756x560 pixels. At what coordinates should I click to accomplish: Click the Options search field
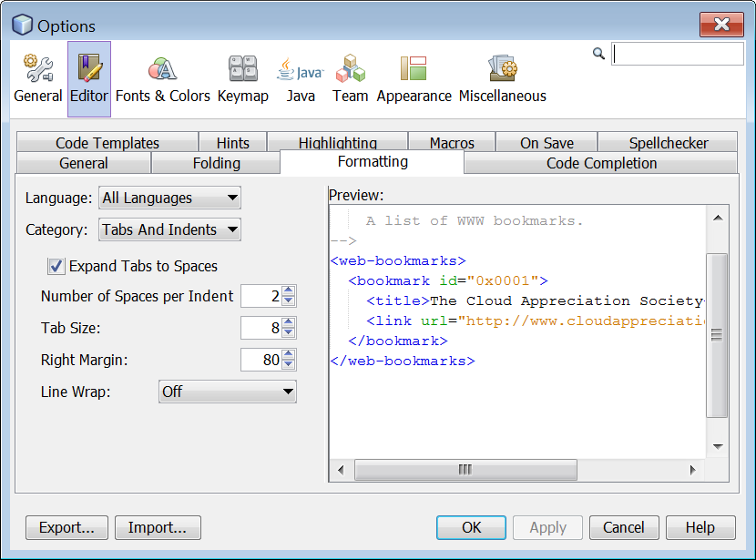click(678, 54)
